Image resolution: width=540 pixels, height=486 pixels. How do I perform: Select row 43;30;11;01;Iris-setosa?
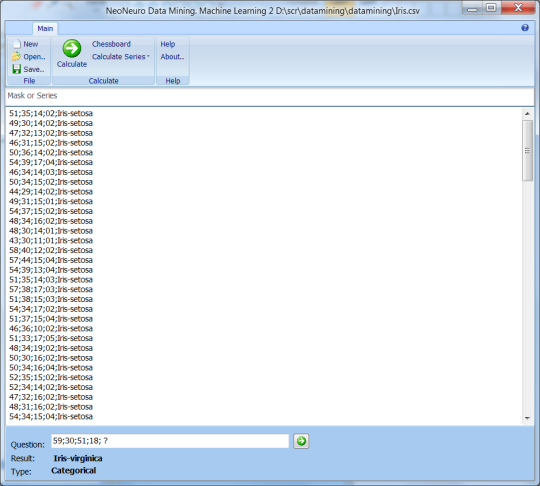click(51, 240)
